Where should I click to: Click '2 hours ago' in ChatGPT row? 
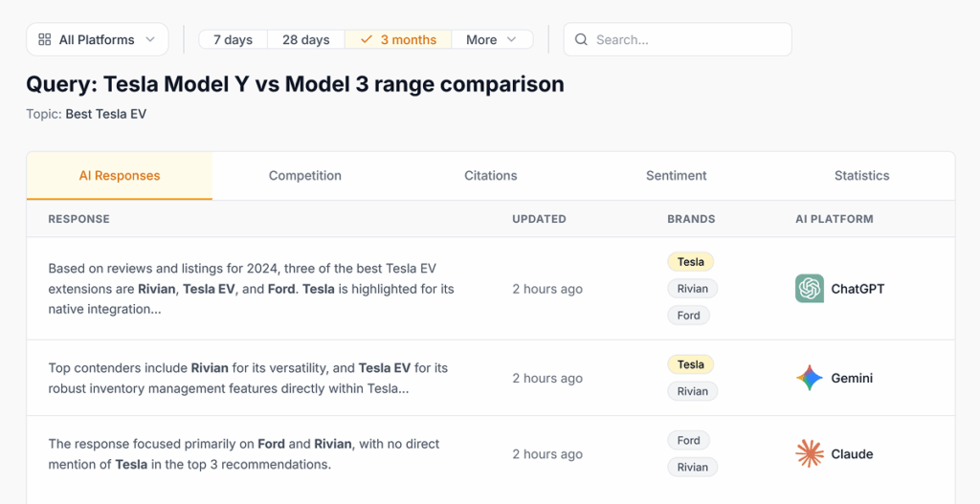547,289
